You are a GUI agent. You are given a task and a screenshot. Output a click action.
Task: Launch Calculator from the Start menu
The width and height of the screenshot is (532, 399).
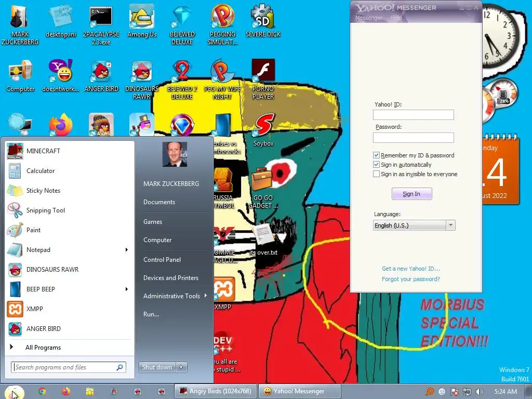coord(70,170)
